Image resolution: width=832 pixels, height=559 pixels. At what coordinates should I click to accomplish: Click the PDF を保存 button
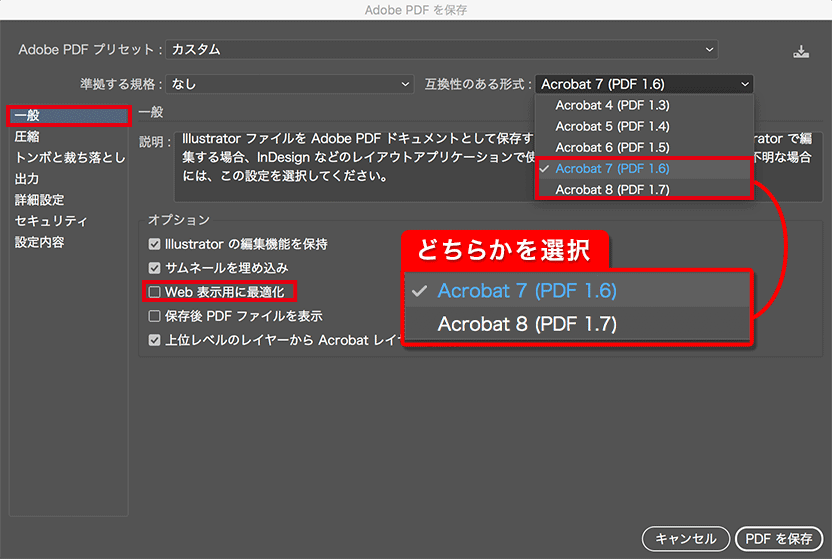(778, 538)
